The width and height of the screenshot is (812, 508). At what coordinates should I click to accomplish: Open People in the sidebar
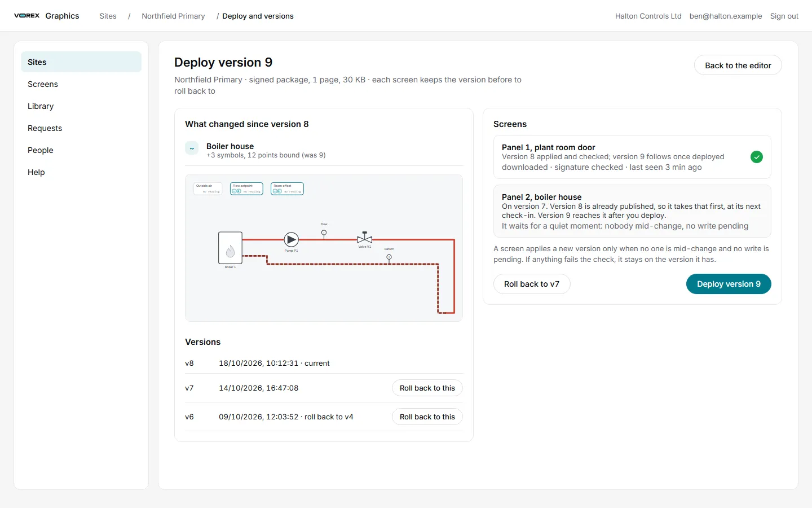(81, 150)
